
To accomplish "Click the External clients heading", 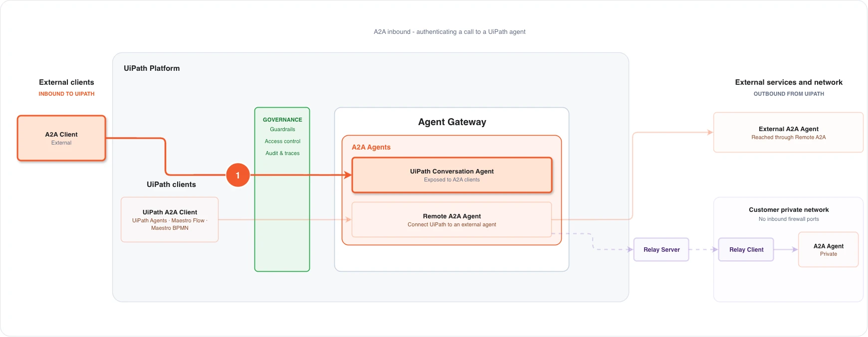I will tap(66, 82).
